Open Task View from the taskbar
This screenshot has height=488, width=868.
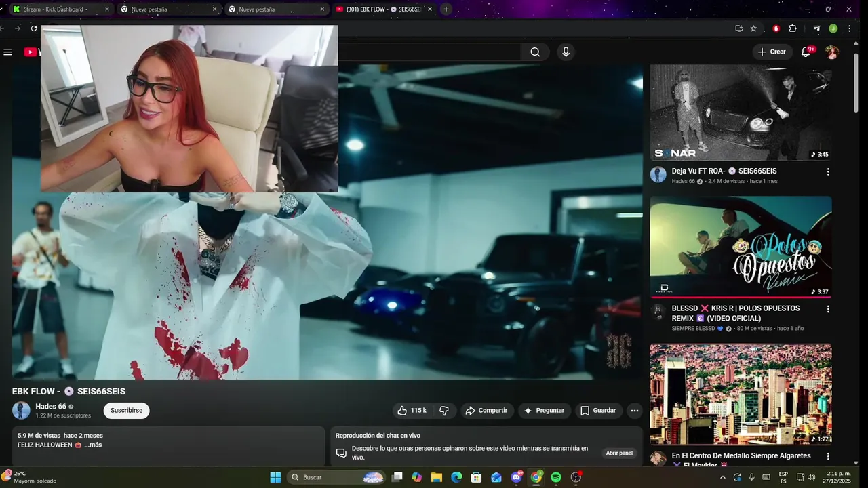tap(397, 477)
